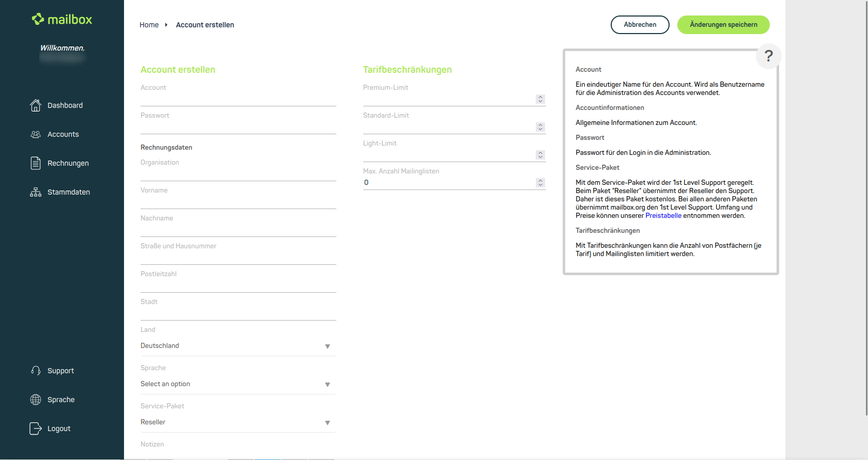868x460 pixels.
Task: Click the Dashboard house icon
Action: click(36, 105)
